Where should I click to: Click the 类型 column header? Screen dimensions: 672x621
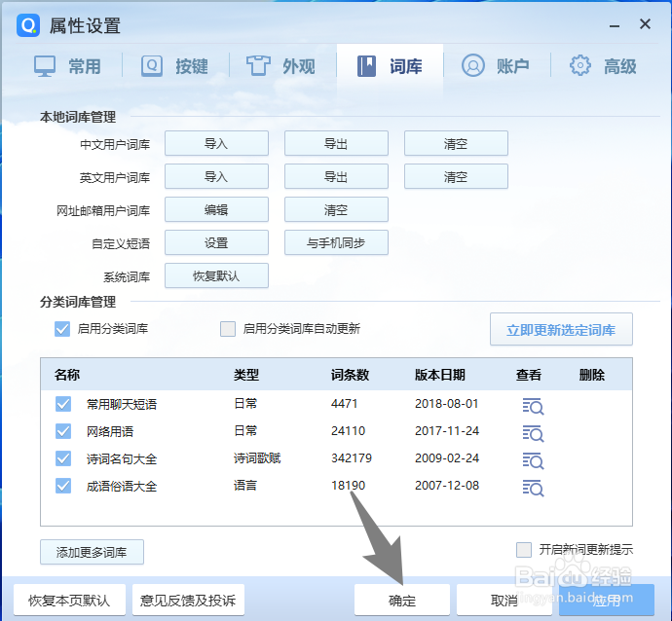pos(246,375)
